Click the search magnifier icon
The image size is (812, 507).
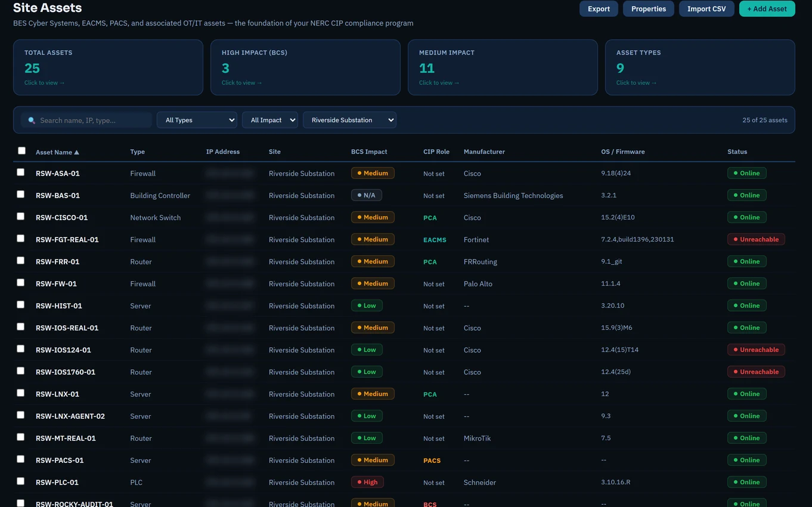[x=32, y=120]
